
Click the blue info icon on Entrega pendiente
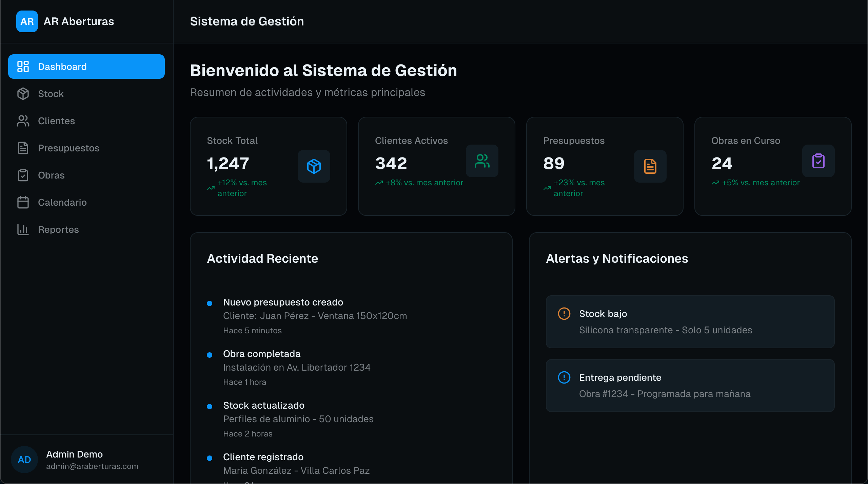(x=564, y=377)
